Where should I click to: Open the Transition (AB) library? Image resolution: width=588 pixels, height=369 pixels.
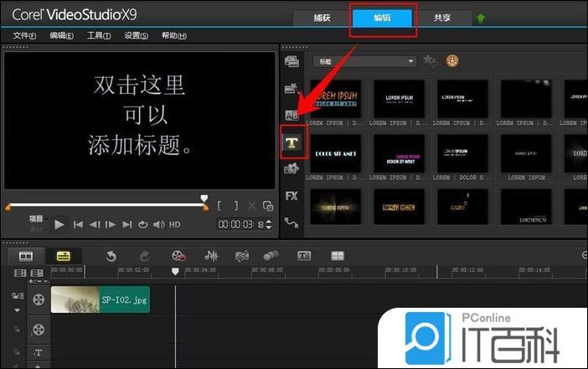pyautogui.click(x=291, y=115)
